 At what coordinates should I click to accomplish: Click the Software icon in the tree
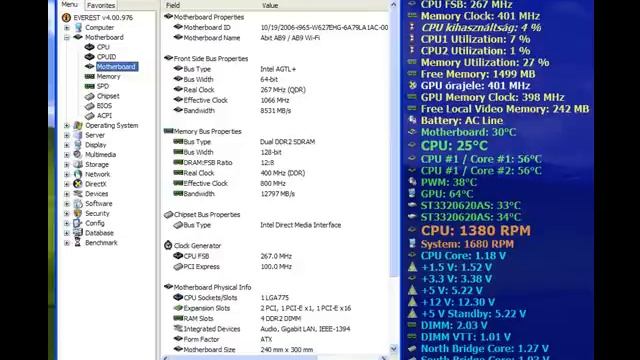(x=78, y=204)
